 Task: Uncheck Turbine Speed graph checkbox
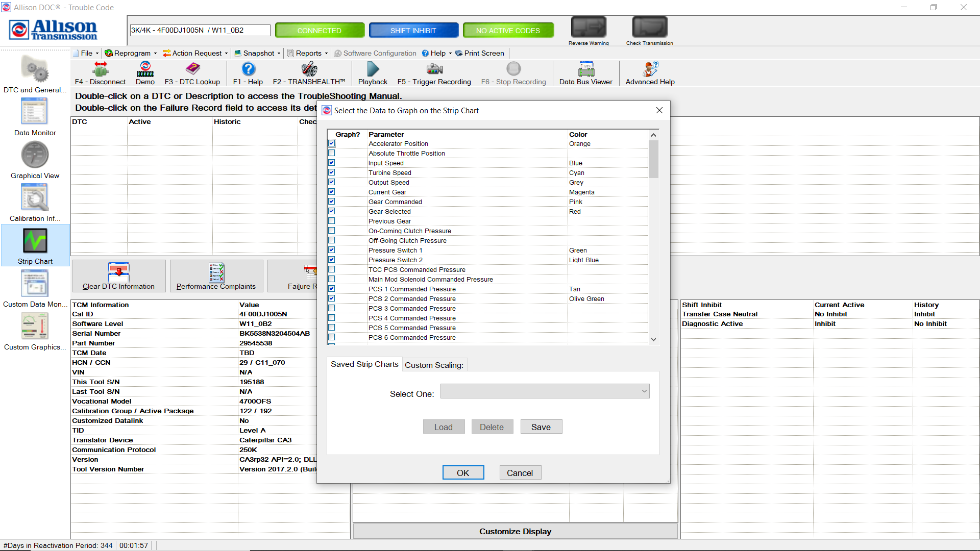[x=332, y=172]
